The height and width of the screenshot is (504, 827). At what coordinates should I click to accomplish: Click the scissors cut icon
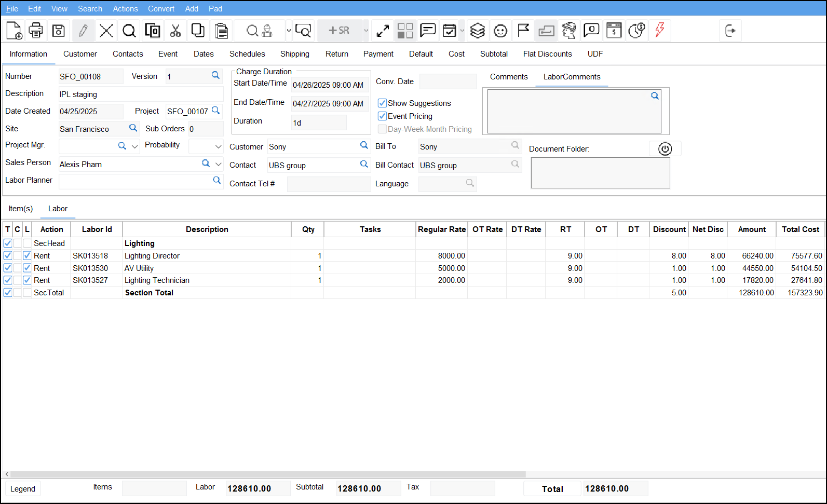[x=175, y=31]
